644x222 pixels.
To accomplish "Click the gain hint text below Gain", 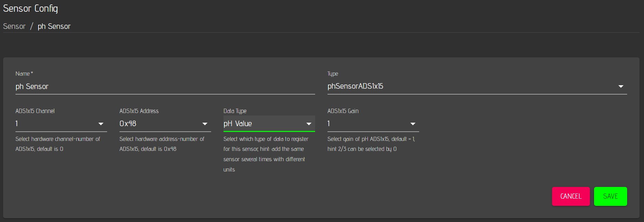I will 371,144.
